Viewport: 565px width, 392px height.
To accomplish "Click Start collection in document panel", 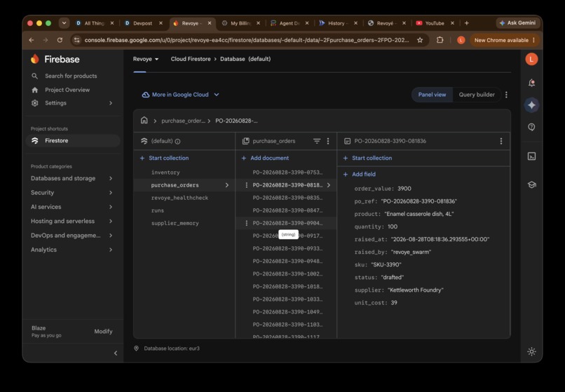I will coord(367,158).
